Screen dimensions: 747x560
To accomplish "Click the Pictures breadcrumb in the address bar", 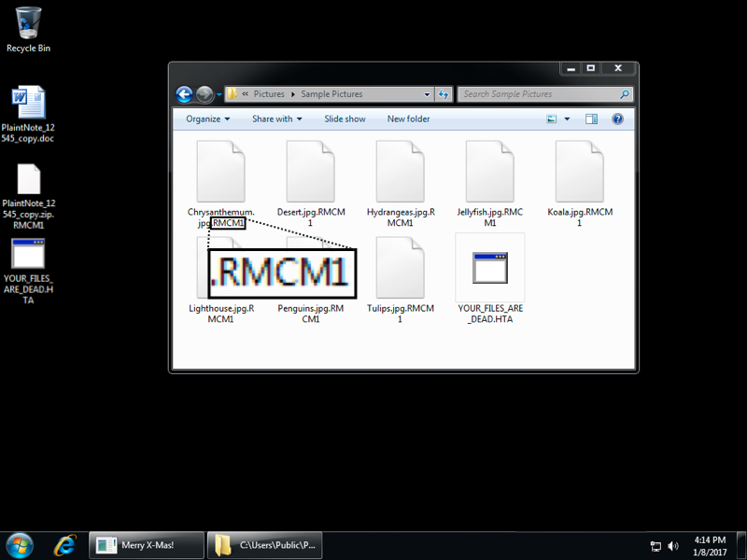I will [269, 94].
